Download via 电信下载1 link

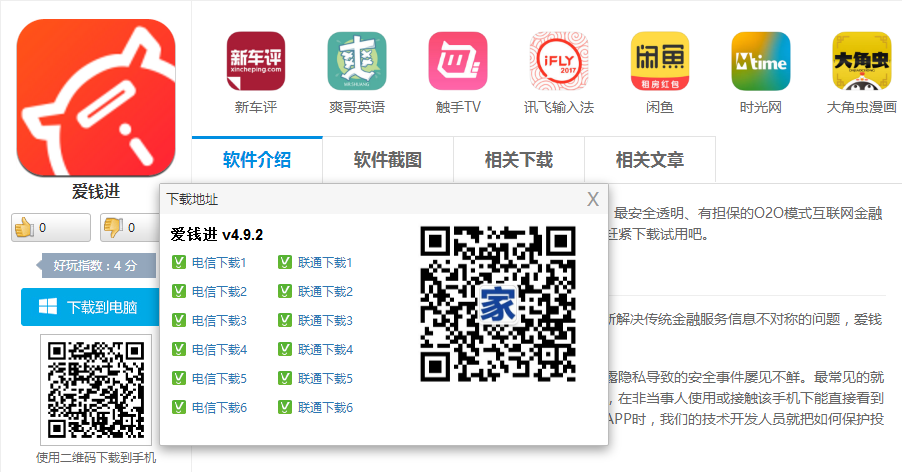219,263
